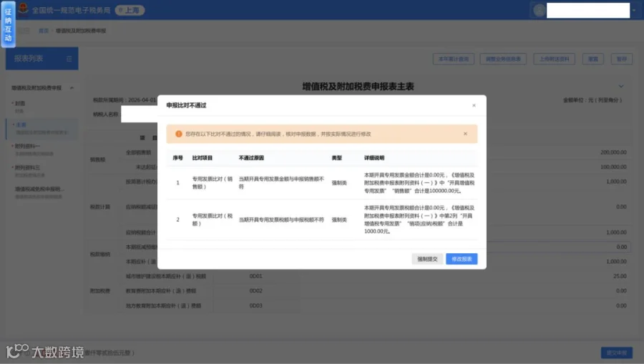
Task: Click the user avatar icon
Action: pyautogui.click(x=539, y=10)
